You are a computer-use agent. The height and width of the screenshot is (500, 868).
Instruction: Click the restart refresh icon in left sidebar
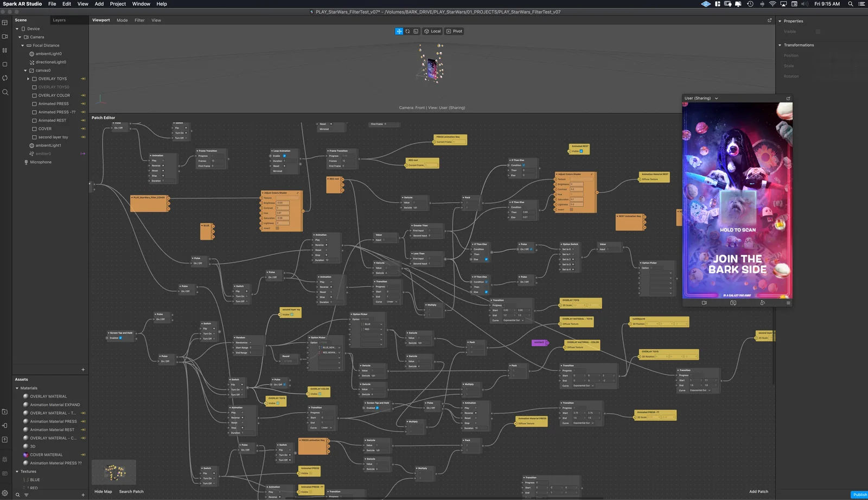pos(5,78)
